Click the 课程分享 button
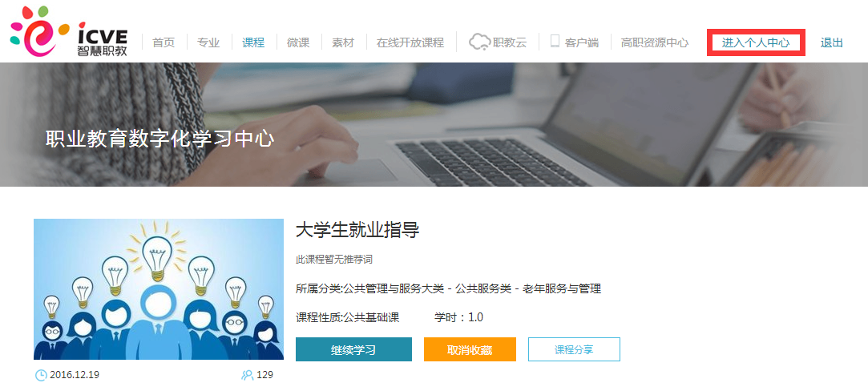The height and width of the screenshot is (391, 868). point(574,349)
